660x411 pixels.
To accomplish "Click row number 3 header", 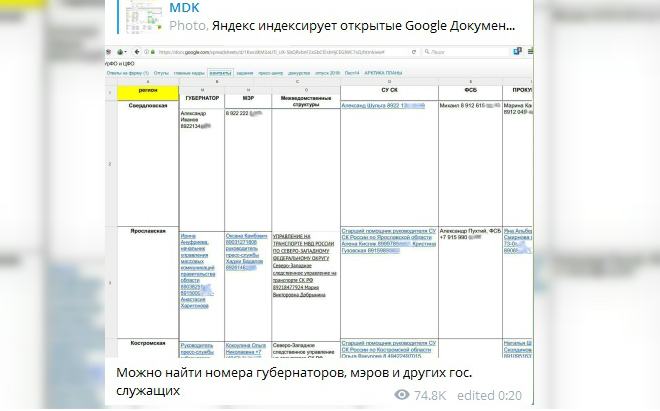I will 110,283.
